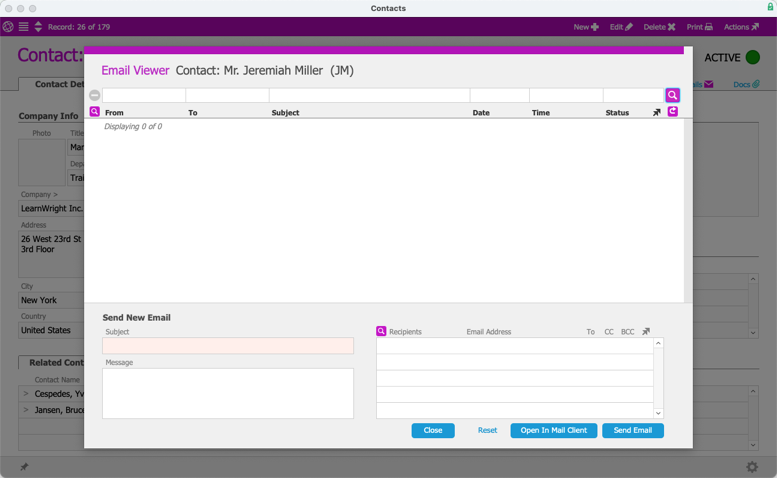The height and width of the screenshot is (478, 777).
Task: Step records with the up/down arrows
Action: [38, 27]
